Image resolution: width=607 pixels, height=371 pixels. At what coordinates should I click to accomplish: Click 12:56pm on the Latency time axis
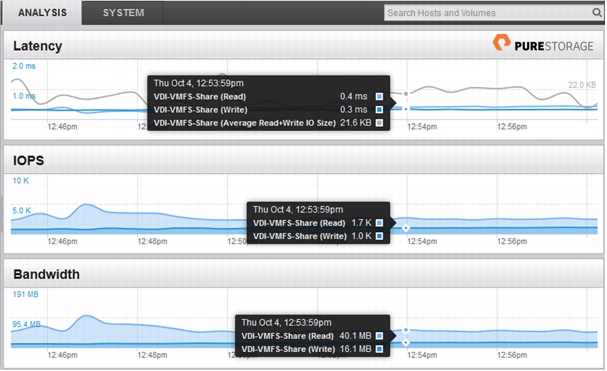(512, 127)
